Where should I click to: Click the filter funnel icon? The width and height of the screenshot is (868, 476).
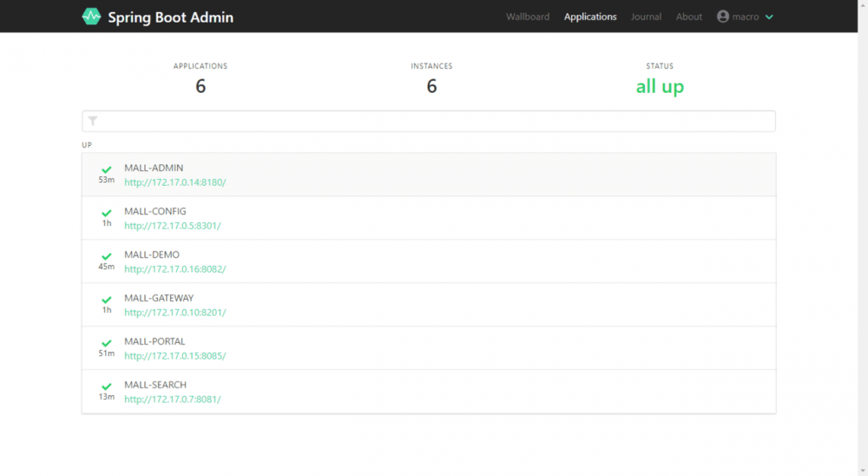click(93, 121)
